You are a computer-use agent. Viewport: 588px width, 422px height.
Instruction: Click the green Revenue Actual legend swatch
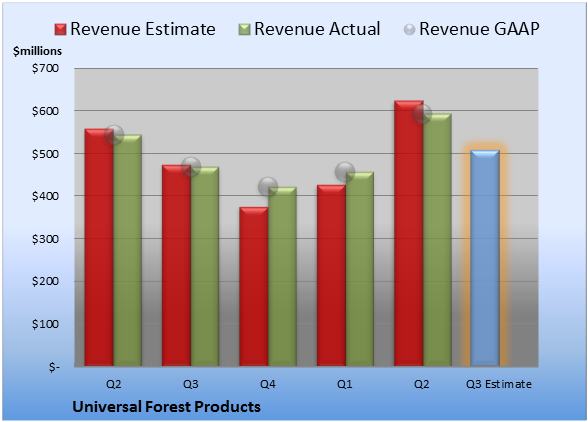[x=244, y=30]
